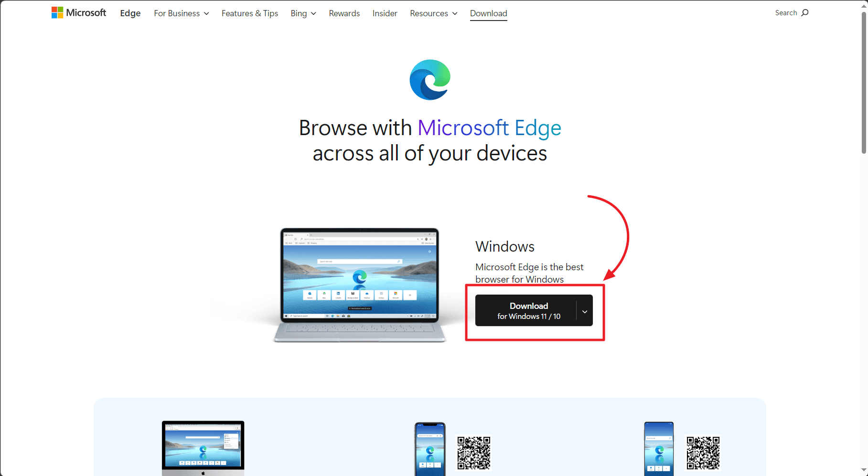Open the Edge home link
Image resolution: width=868 pixels, height=476 pixels.
tap(130, 13)
